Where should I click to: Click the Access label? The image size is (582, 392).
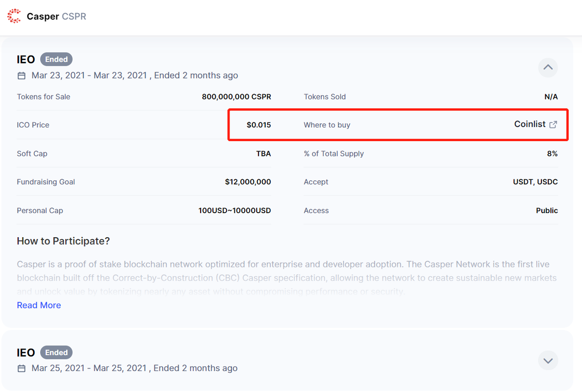pyautogui.click(x=316, y=211)
